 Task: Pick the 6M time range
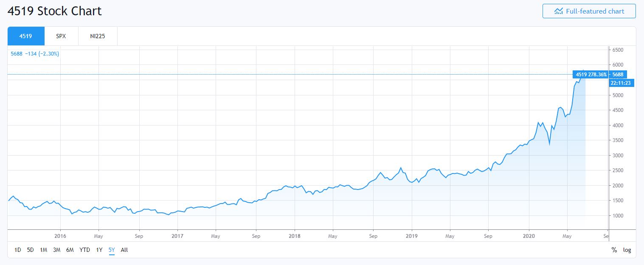click(x=70, y=250)
